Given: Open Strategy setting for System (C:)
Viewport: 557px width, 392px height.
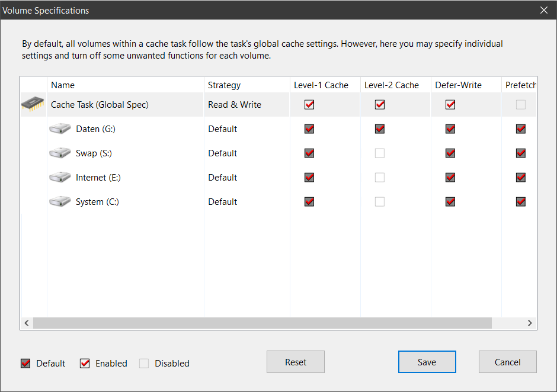Looking at the screenshot, I should (x=223, y=201).
